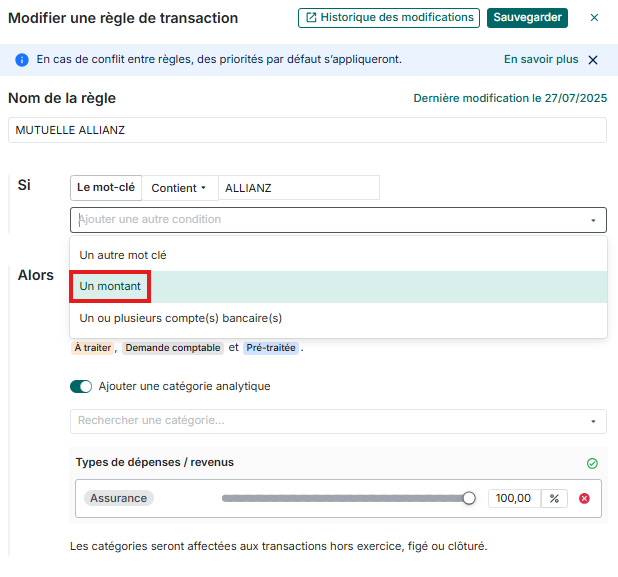Select the Un autre mot clé option

[123, 255]
